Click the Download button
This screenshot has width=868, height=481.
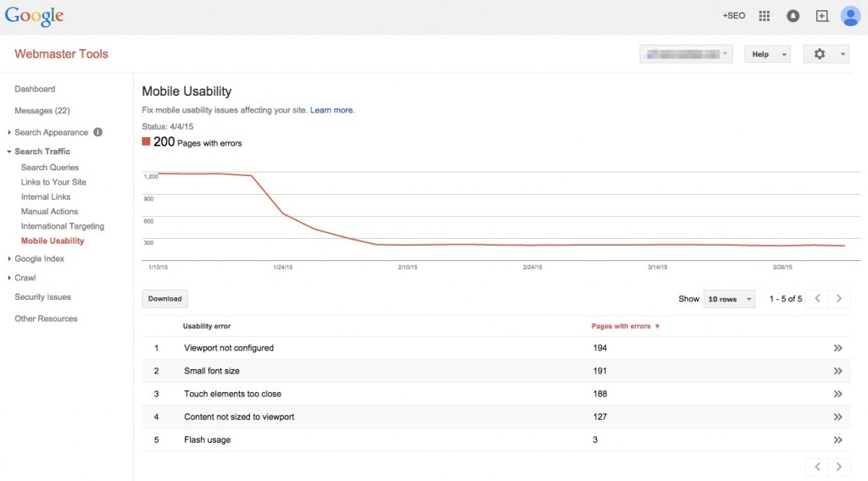pos(164,299)
